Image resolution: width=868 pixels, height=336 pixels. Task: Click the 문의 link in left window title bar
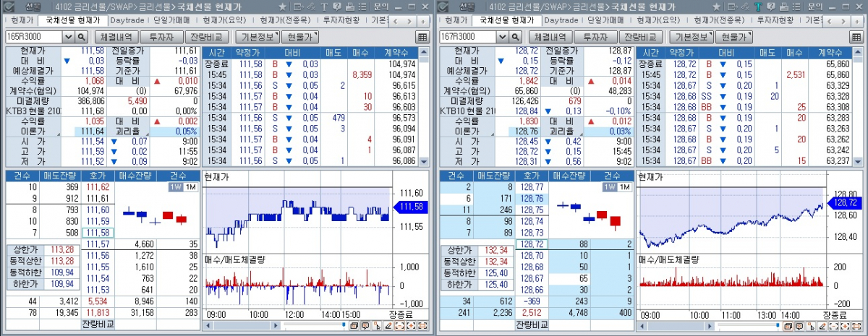point(381,7)
